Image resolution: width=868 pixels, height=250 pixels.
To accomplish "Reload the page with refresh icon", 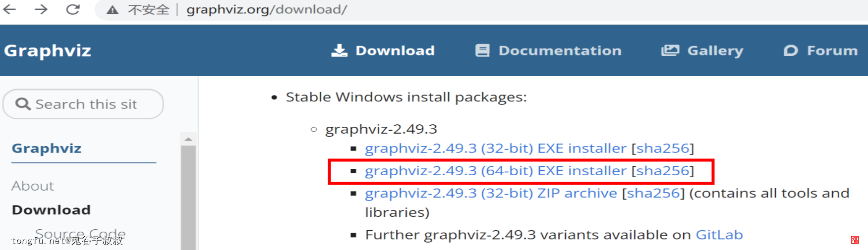I will click(x=73, y=9).
